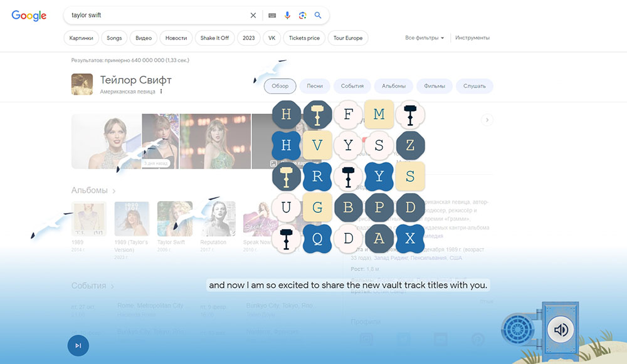Viewport: 627px width, 364px height.
Task: Expand the Альбомы section chevron
Action: pyautogui.click(x=114, y=190)
